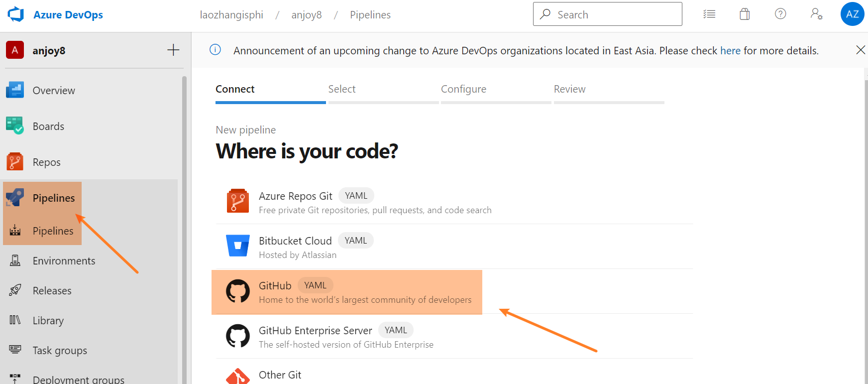Click 'Hosted by Atlassian' description

pyautogui.click(x=298, y=255)
